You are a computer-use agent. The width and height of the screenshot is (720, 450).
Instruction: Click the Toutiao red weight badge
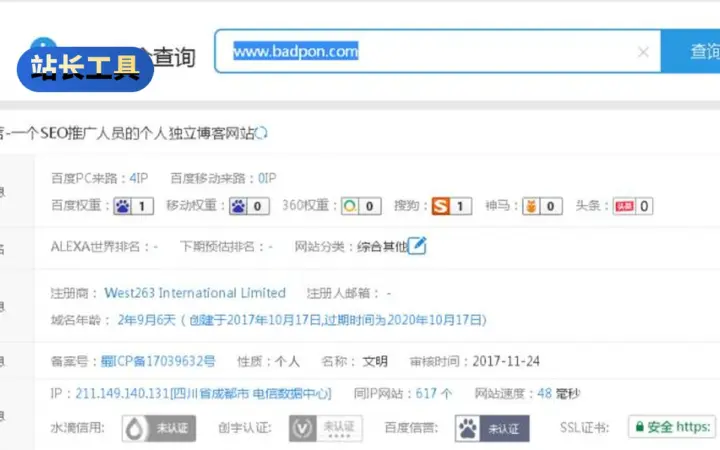(633, 206)
